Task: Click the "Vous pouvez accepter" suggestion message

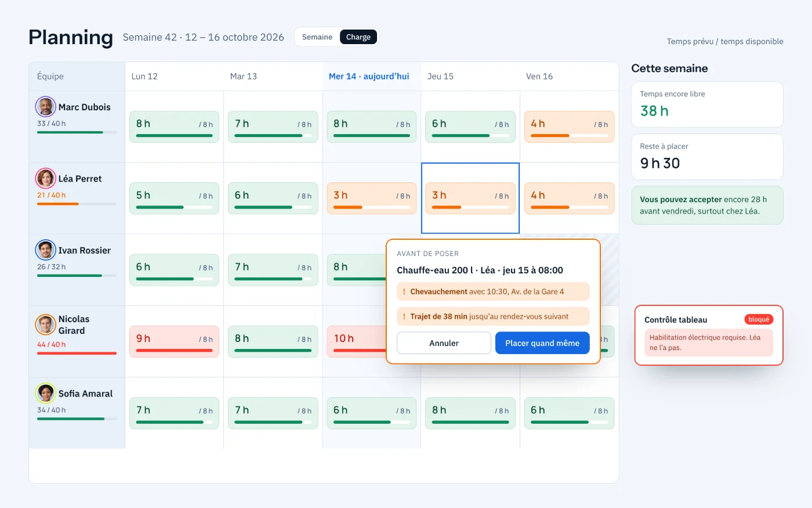Action: pyautogui.click(x=707, y=205)
